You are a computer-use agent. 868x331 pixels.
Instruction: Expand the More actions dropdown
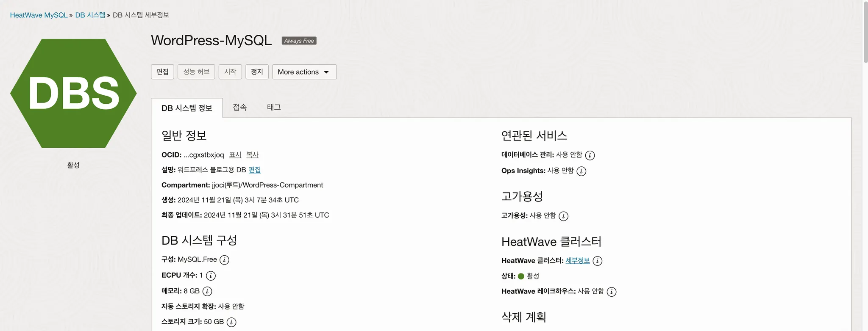click(x=304, y=72)
